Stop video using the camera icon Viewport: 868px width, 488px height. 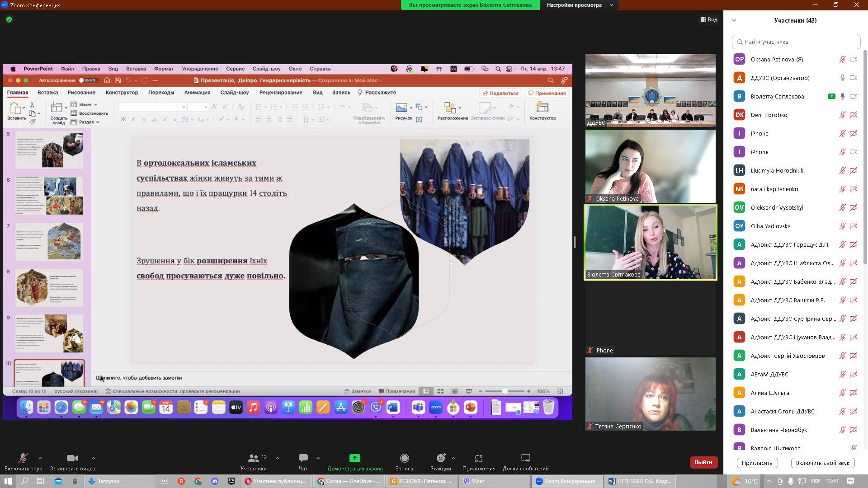click(x=72, y=459)
